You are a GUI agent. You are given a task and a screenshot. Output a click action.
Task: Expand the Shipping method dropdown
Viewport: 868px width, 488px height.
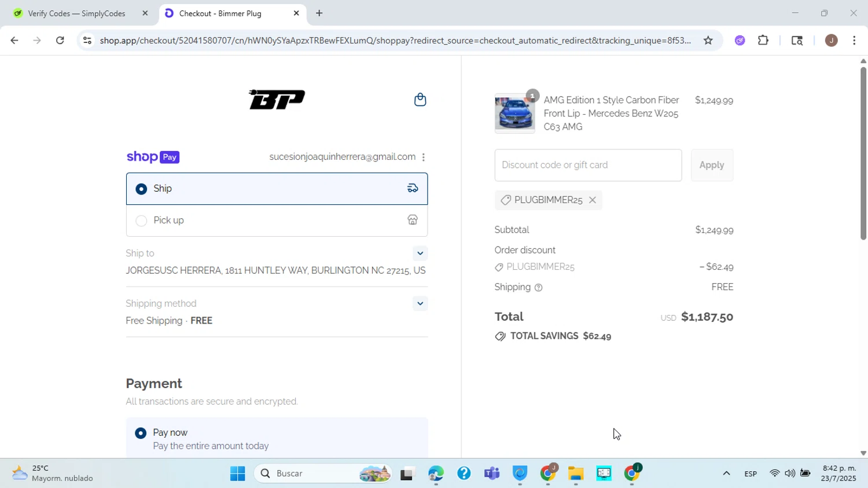420,304
